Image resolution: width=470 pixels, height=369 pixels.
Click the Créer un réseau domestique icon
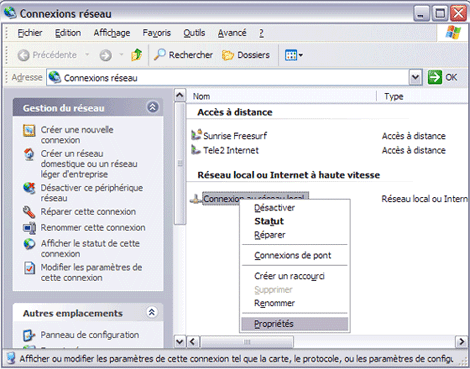[29, 154]
